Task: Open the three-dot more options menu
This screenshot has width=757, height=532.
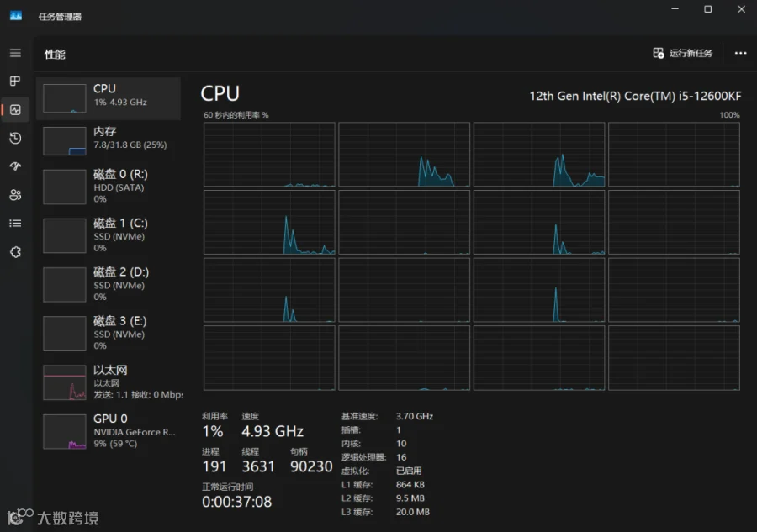Action: pos(740,53)
